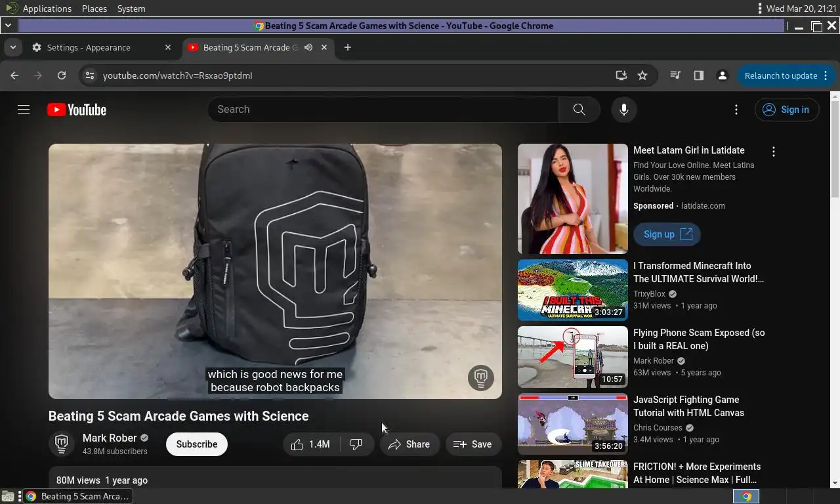Go to YouTube home via logo
Viewport: 840px width, 504px height.
coord(77,110)
